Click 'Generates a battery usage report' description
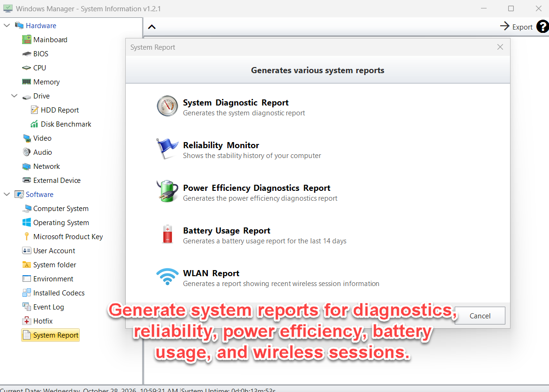 coord(265,241)
